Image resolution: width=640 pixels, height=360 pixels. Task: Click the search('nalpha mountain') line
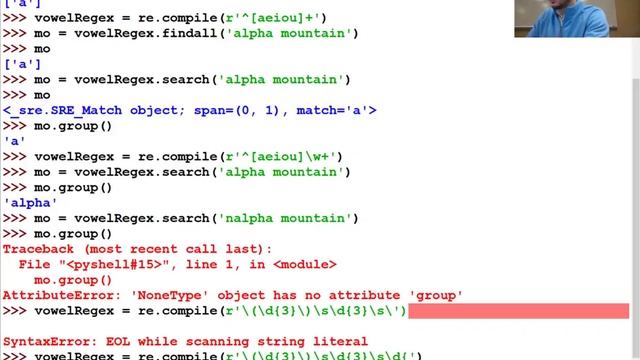(180, 218)
